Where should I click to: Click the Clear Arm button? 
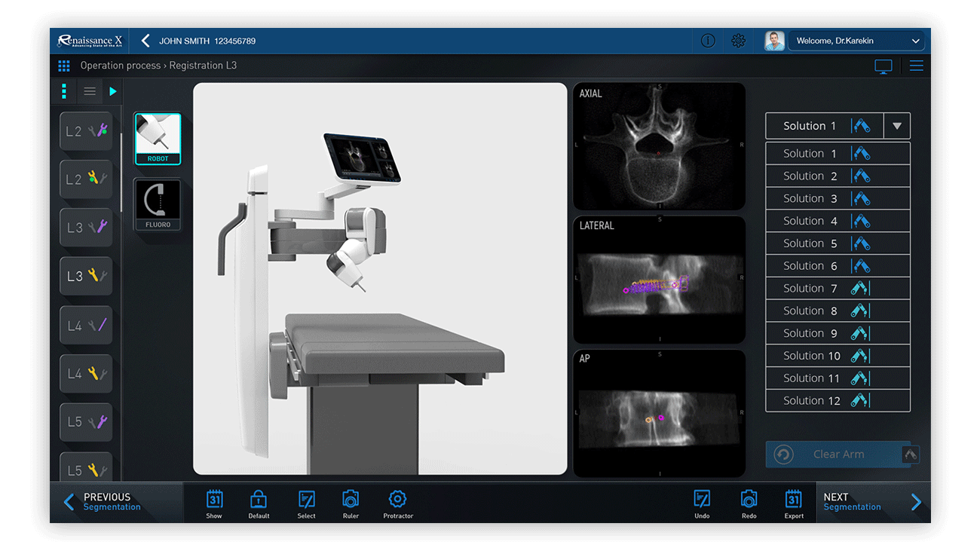(x=833, y=455)
